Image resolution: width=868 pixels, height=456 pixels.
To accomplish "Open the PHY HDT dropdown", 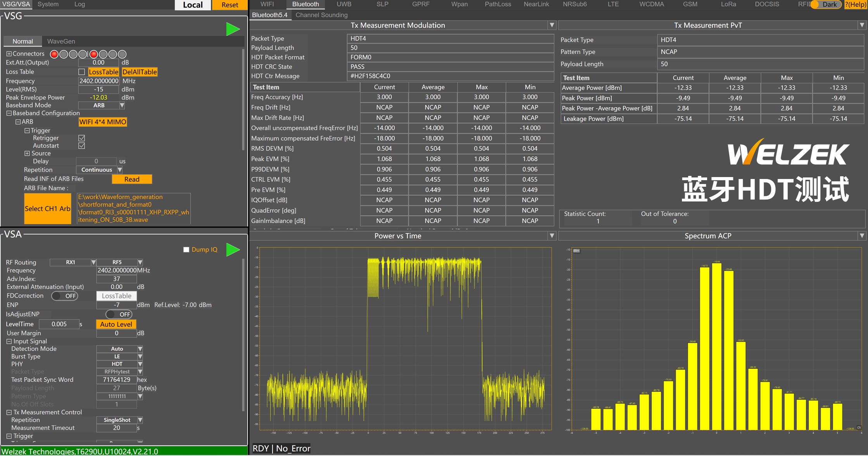I will [x=140, y=364].
